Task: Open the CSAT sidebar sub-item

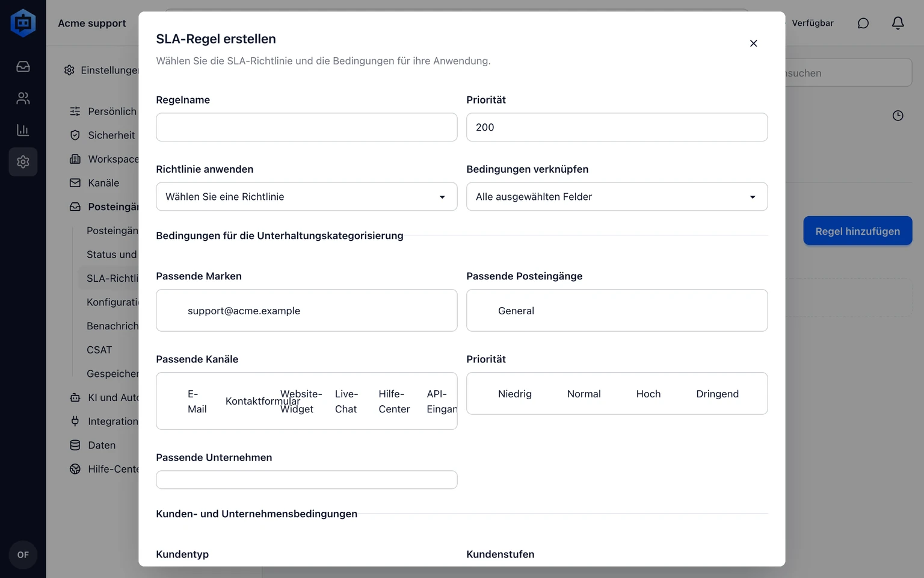Action: pyautogui.click(x=99, y=350)
